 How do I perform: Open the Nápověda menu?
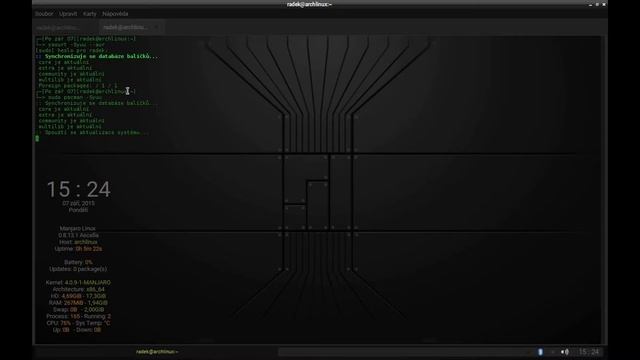(x=115, y=14)
